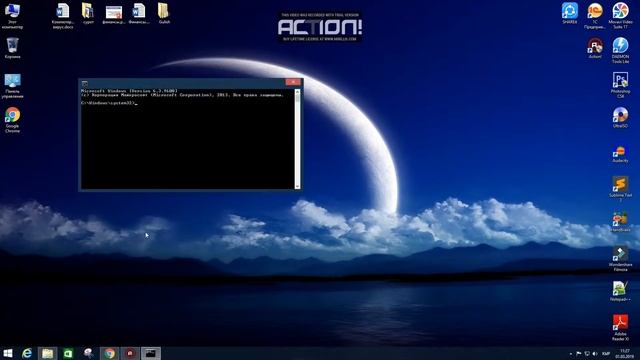The width and height of the screenshot is (640, 360).
Task: Click the taskbar clock and date
Action: pyautogui.click(x=625, y=353)
